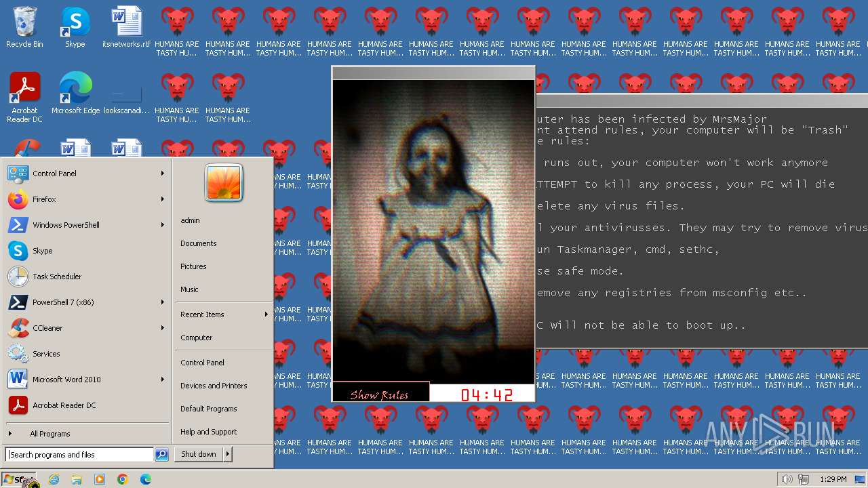Open volume speaker icon in tray
The image size is (868, 488).
click(787, 479)
